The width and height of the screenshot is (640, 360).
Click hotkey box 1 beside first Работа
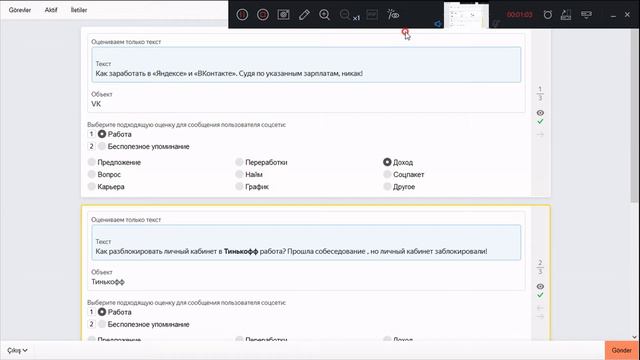91,134
